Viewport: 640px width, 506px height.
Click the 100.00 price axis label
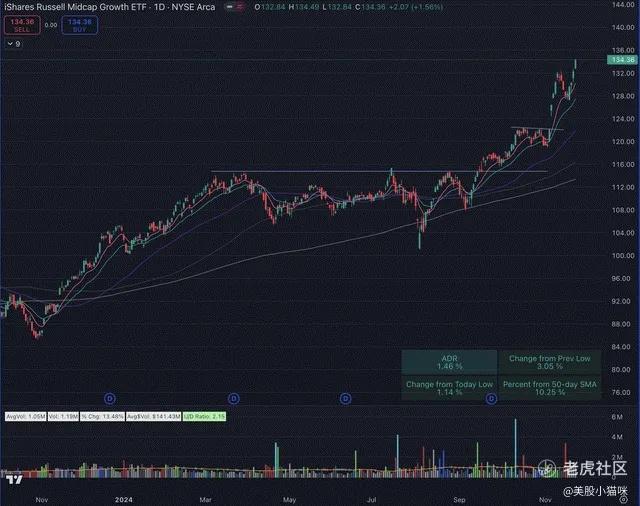click(623, 255)
